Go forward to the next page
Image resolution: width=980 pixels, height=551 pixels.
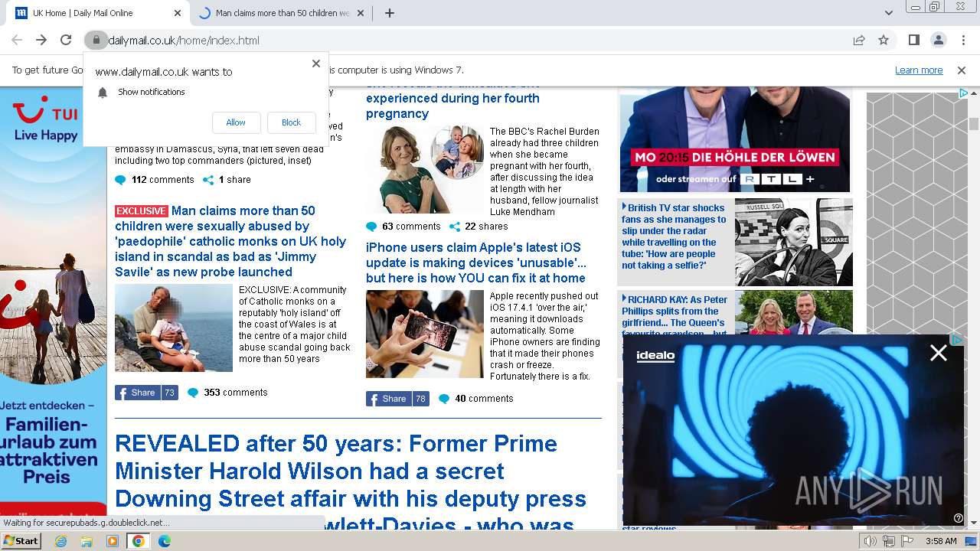click(41, 41)
